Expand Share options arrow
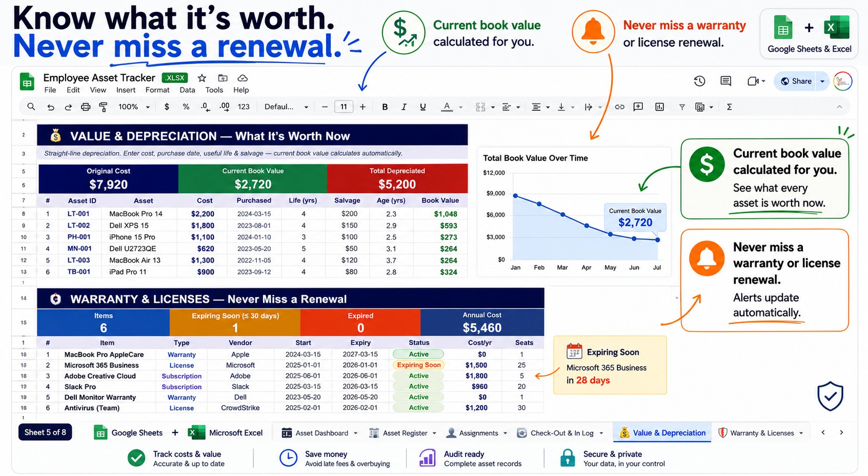This screenshot has height=476, width=868. coord(822,81)
